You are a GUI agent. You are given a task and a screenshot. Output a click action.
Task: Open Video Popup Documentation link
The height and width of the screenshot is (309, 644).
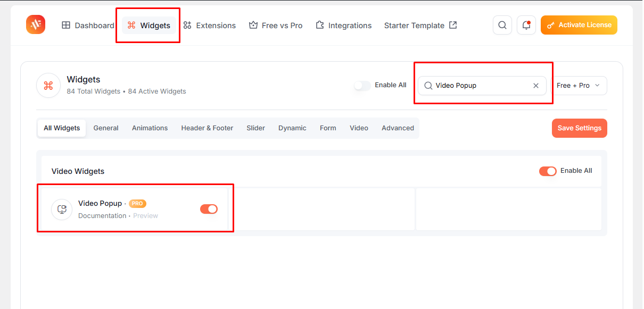coord(102,216)
